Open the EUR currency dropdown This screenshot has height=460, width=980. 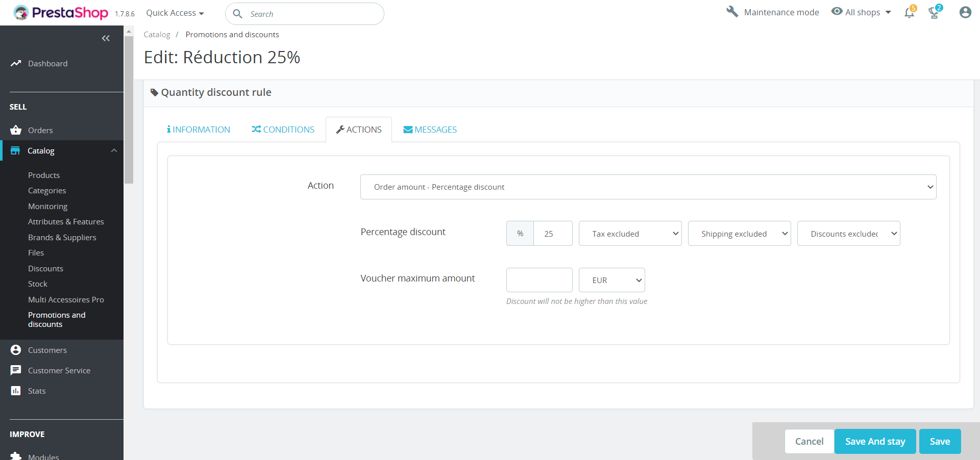(x=612, y=280)
